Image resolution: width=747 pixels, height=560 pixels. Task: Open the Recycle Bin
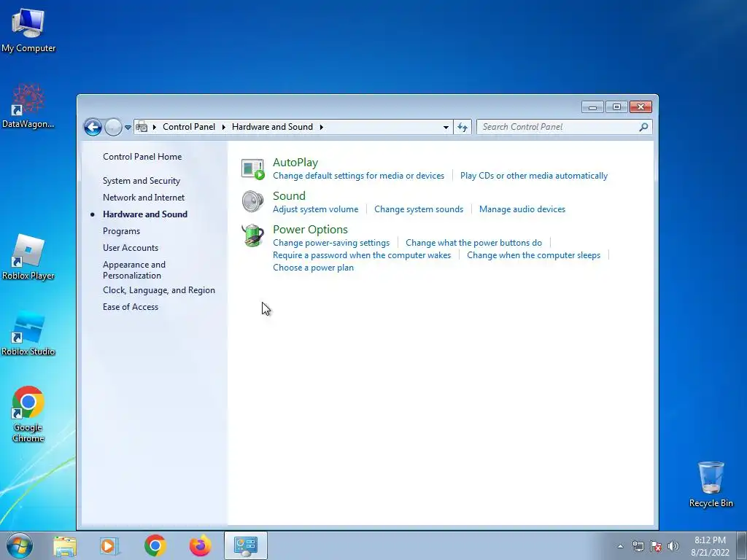pyautogui.click(x=711, y=484)
